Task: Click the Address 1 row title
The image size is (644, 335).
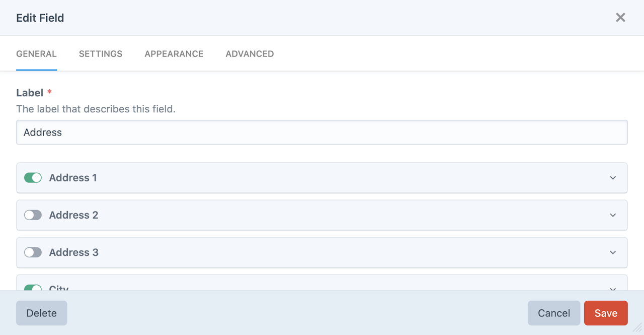Action: point(73,178)
